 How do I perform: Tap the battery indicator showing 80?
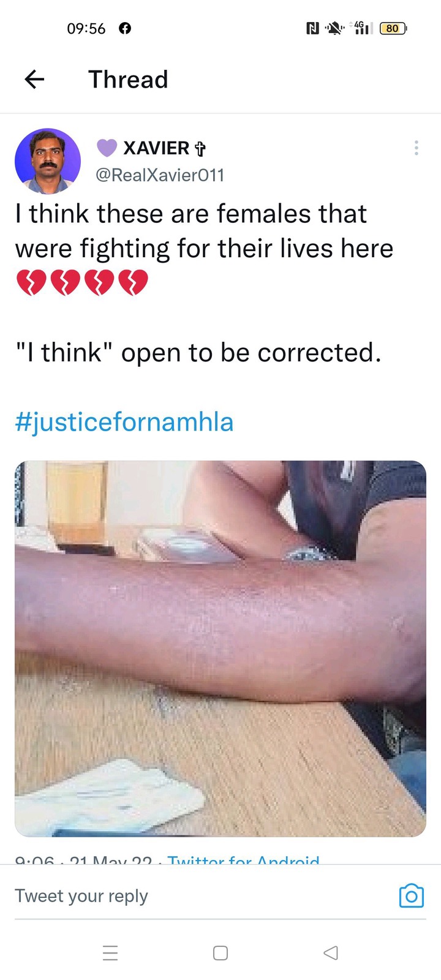click(x=393, y=28)
